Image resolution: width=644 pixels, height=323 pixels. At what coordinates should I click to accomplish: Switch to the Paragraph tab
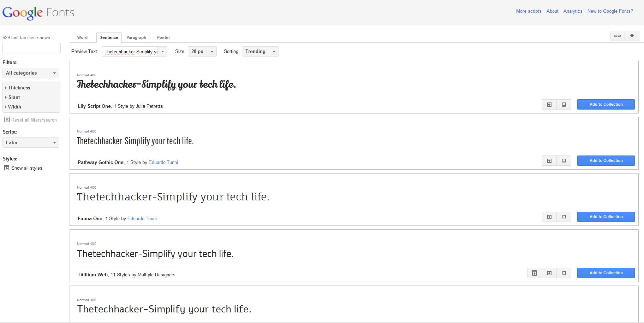(x=136, y=37)
